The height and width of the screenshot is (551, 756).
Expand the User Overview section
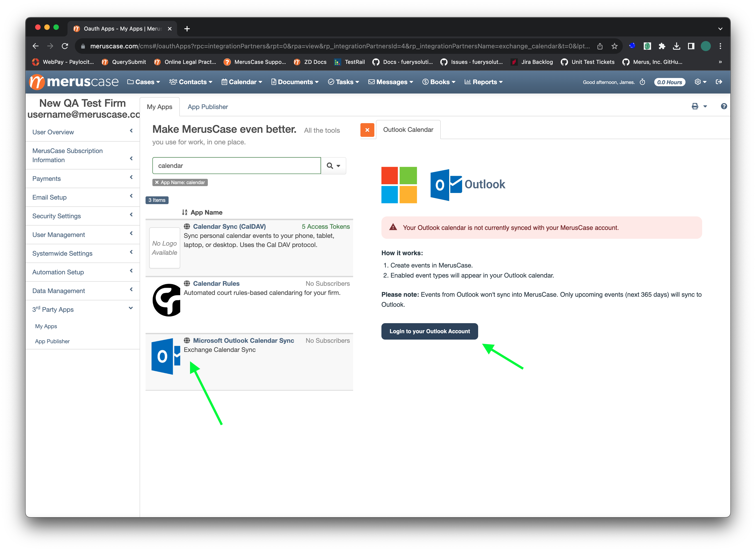coord(82,132)
